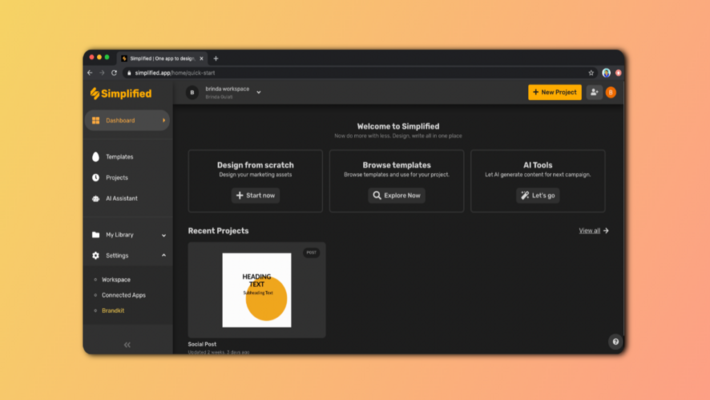Bookmark page with star icon

click(591, 73)
